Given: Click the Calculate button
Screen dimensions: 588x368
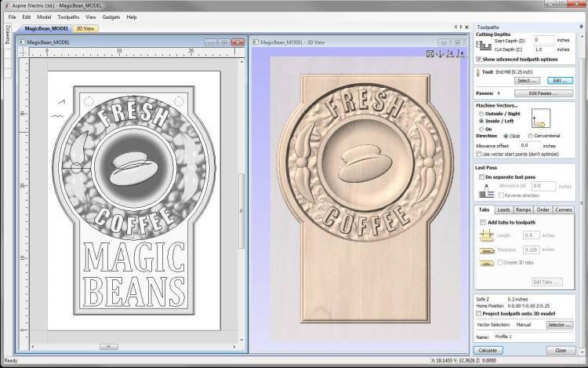Looking at the screenshot, I should (488, 351).
